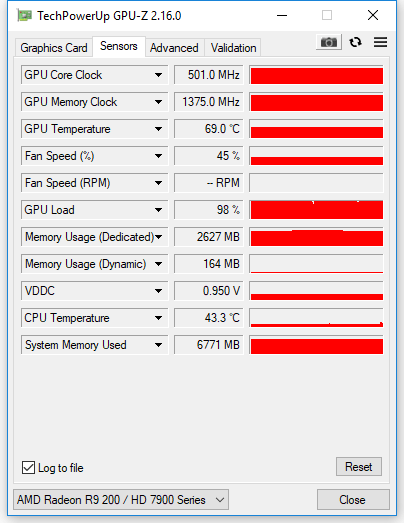404x523 pixels.
Task: Click the CPU Temperature graph bar
Action: [317, 318]
